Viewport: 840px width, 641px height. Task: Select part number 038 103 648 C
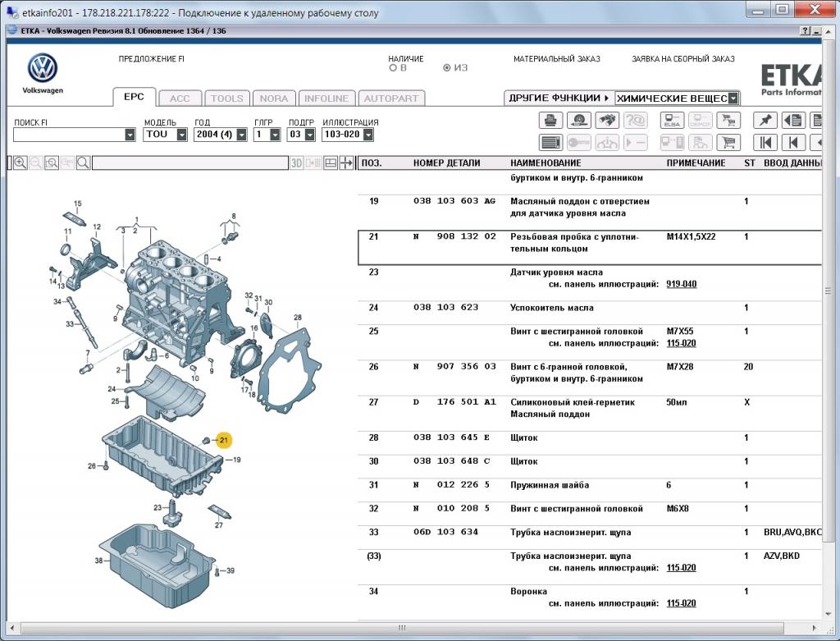[451, 461]
